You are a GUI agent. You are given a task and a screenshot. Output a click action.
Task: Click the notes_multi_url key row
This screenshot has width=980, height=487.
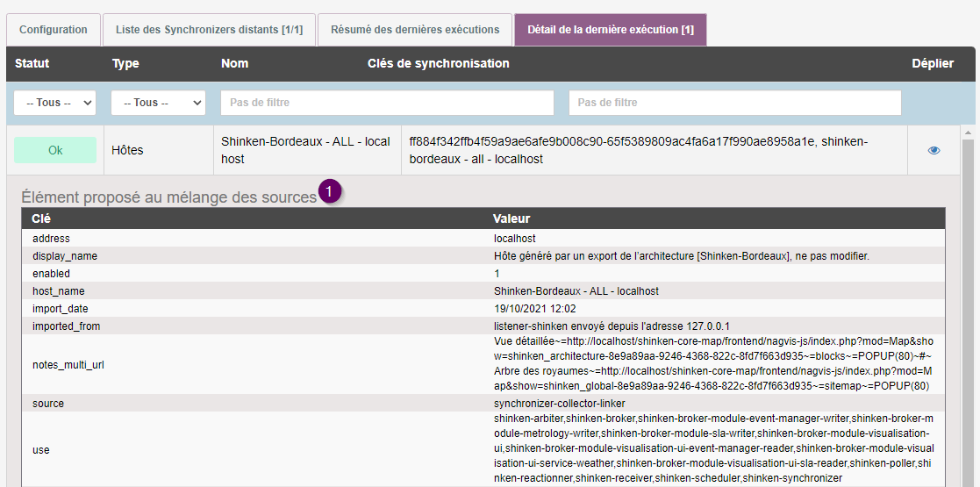(68, 364)
